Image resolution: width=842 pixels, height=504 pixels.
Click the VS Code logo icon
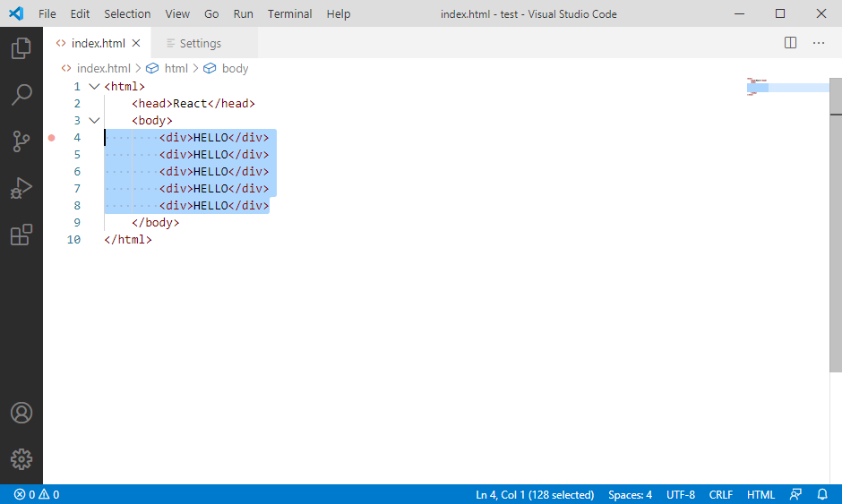click(16, 13)
